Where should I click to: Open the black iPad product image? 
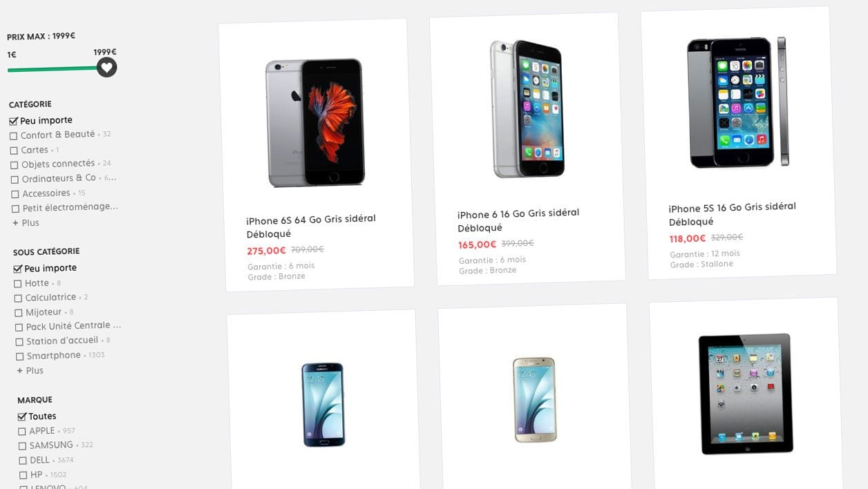[x=746, y=394]
